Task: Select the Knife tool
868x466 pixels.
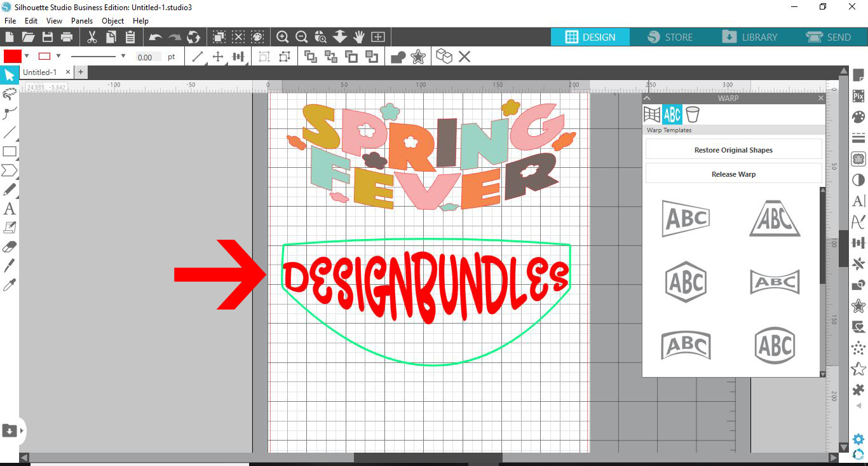Action: [x=9, y=265]
